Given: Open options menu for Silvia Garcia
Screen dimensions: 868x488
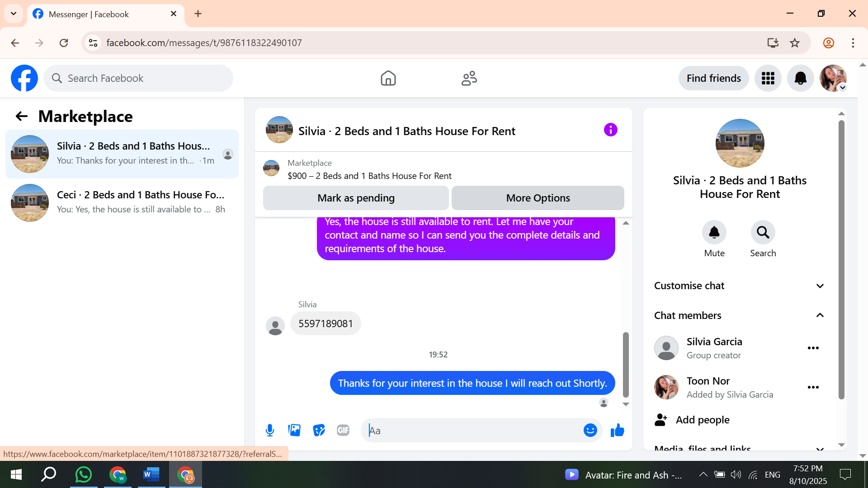Looking at the screenshot, I should click(x=813, y=348).
